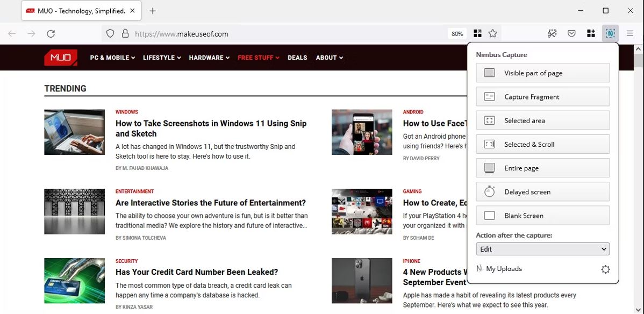Expand the FREE STUFF menu
The image size is (644, 314).
tap(259, 58)
